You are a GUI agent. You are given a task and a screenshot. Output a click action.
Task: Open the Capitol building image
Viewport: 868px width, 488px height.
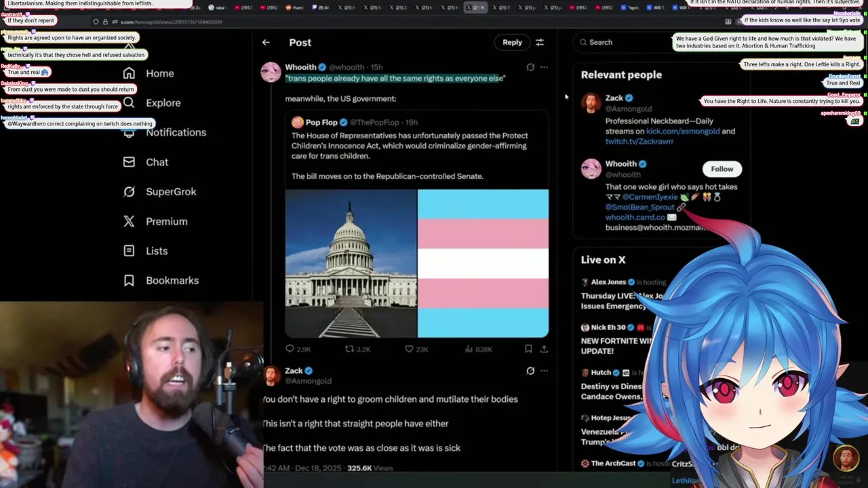pos(351,263)
